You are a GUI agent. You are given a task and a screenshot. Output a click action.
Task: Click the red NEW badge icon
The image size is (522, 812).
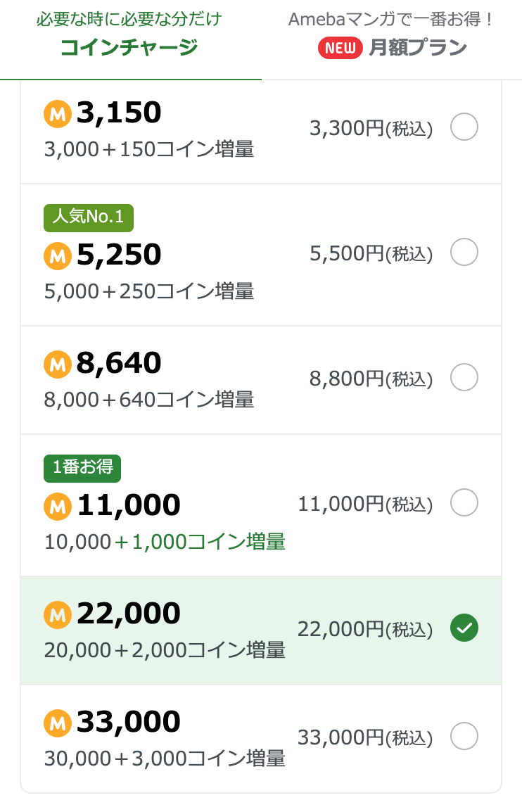340,48
